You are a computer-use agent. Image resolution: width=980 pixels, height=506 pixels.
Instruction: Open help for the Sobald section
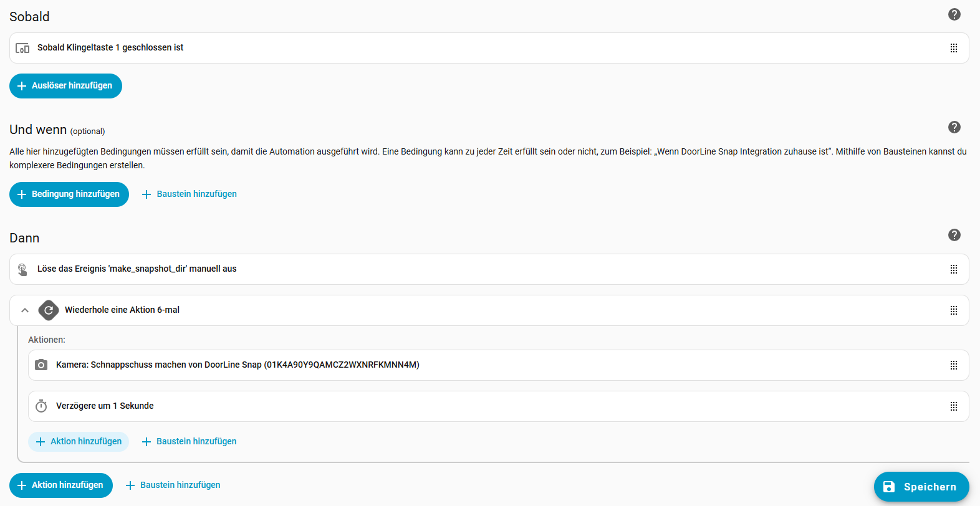(954, 14)
